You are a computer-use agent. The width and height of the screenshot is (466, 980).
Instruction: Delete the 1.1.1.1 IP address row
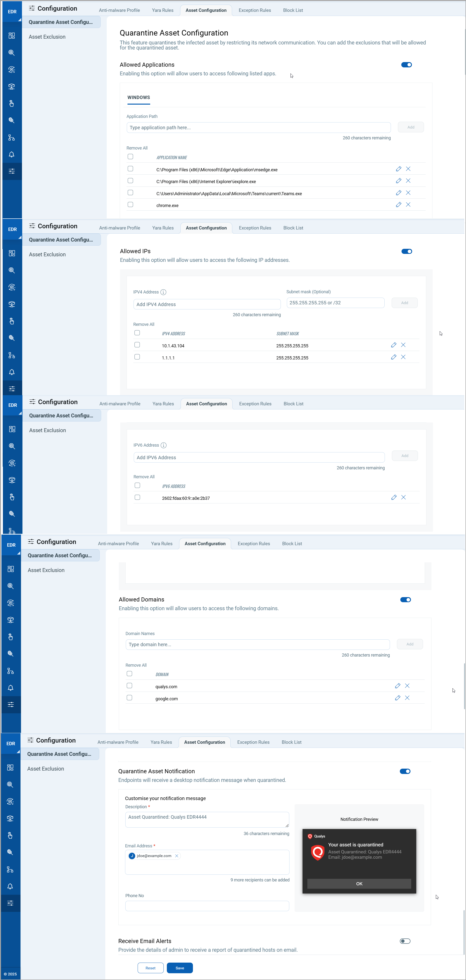403,357
